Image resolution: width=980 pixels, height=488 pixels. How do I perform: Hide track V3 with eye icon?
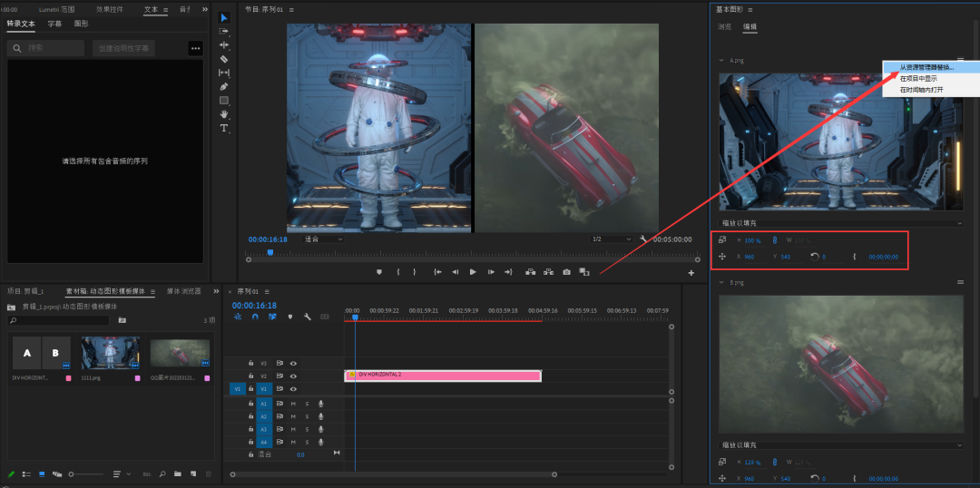pyautogui.click(x=293, y=363)
